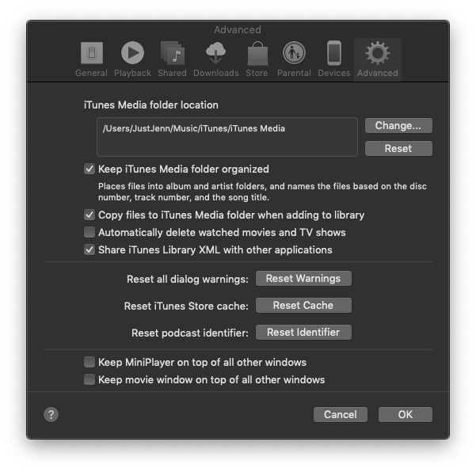Open help with the question mark button
Screen dimensions: 476x472
click(51, 415)
